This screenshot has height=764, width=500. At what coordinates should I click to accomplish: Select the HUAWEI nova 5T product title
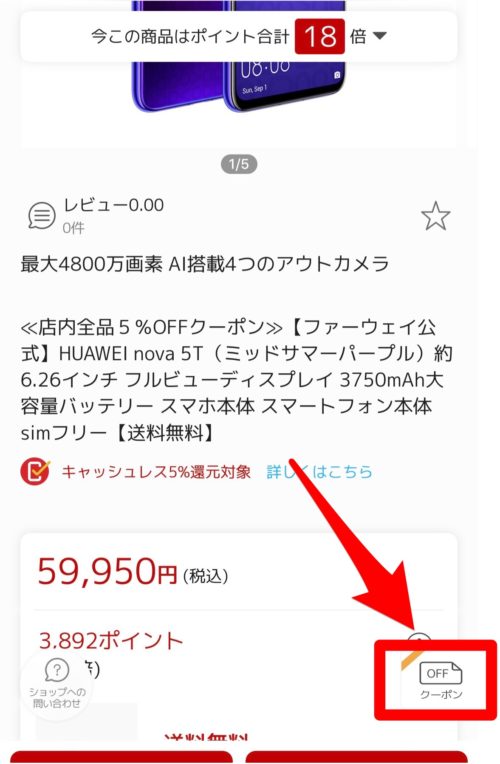(236, 379)
